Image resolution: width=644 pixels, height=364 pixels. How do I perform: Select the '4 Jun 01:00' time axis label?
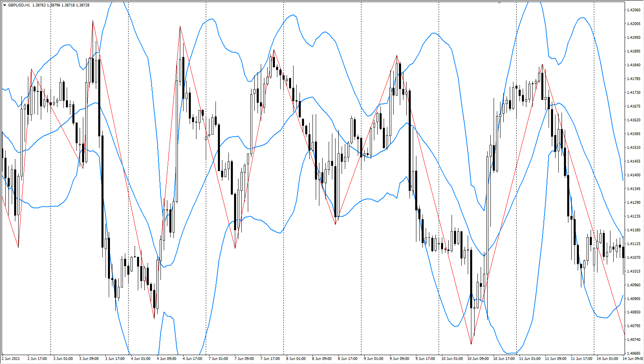(141, 359)
